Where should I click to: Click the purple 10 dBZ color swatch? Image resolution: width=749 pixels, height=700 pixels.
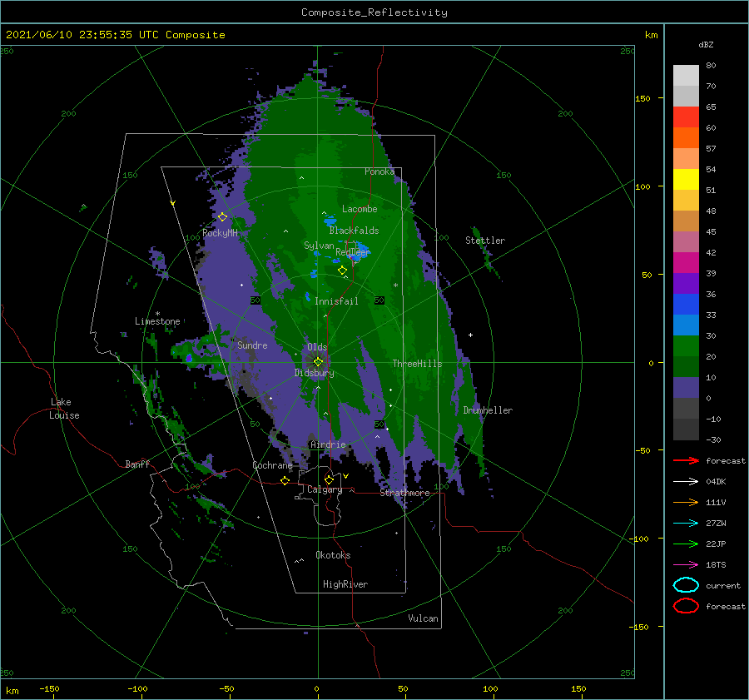[686, 388]
